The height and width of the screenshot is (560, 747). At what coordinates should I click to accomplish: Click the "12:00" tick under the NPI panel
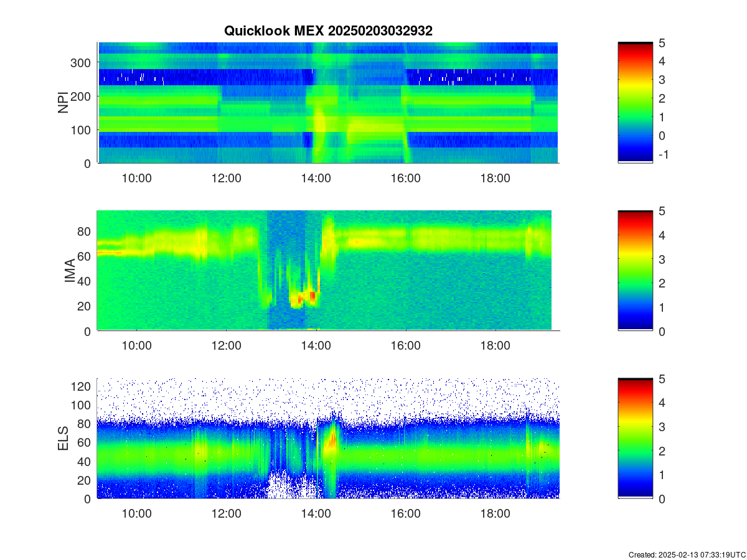coord(227,178)
